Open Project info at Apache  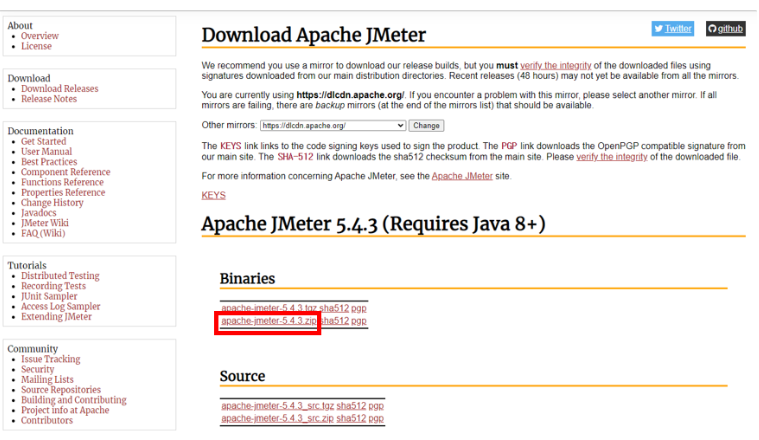pos(65,410)
